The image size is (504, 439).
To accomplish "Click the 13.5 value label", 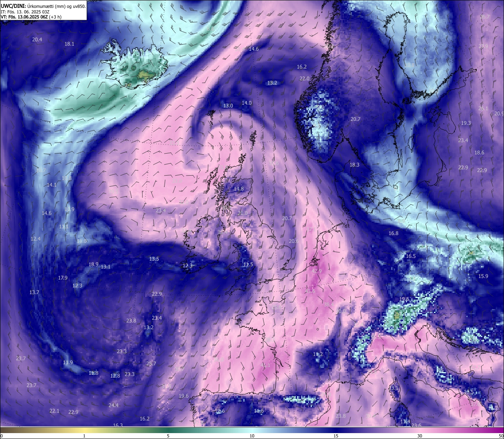I will (x=154, y=259).
